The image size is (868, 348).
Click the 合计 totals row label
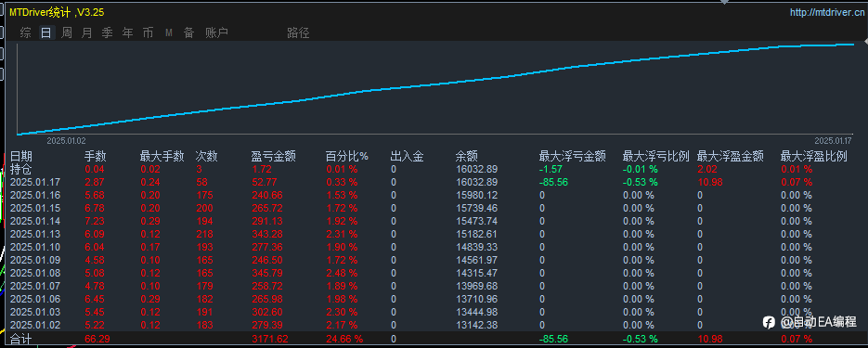pyautogui.click(x=21, y=339)
